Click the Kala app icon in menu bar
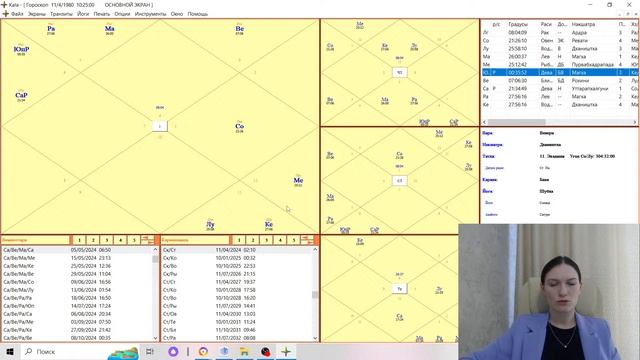The image size is (640, 360). [x=5, y=14]
